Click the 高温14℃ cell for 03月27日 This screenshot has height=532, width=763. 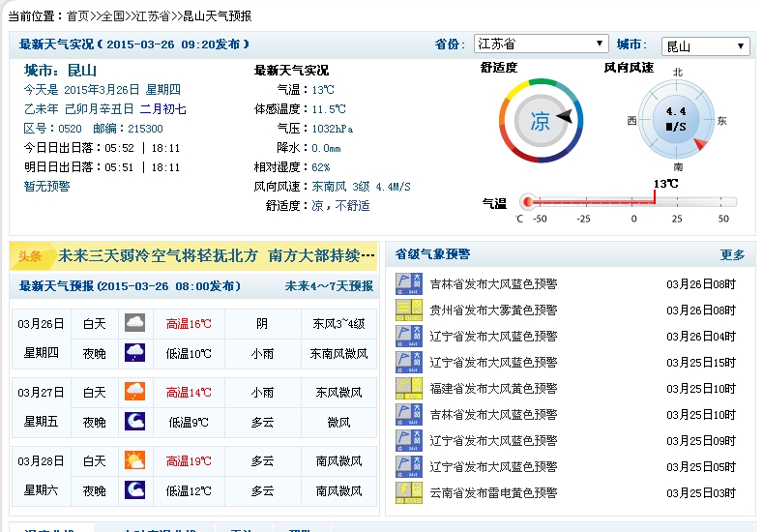tap(189, 393)
